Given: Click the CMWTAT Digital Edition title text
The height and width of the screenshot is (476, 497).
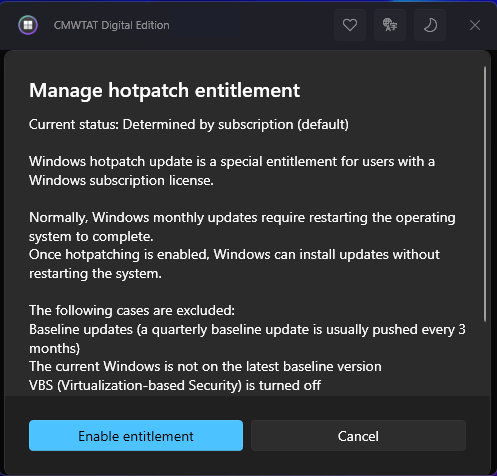Looking at the screenshot, I should [x=112, y=25].
